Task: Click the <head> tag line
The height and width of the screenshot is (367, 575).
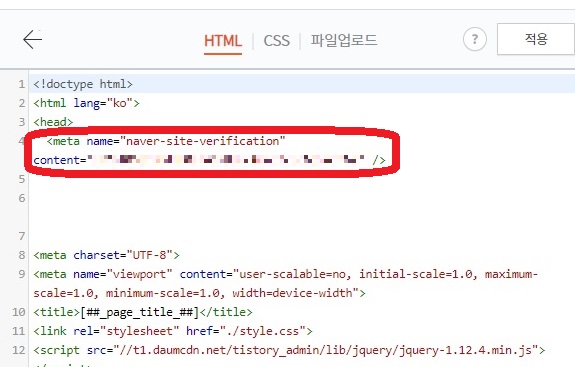Action: (x=53, y=122)
